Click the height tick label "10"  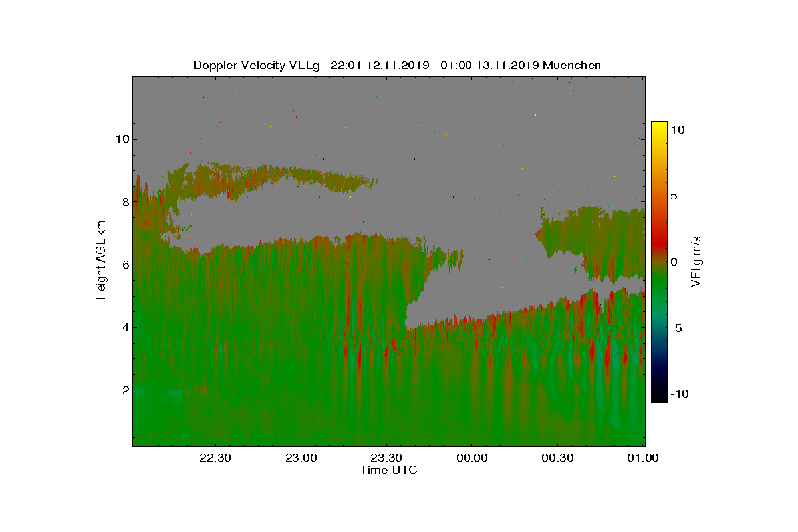pos(122,139)
